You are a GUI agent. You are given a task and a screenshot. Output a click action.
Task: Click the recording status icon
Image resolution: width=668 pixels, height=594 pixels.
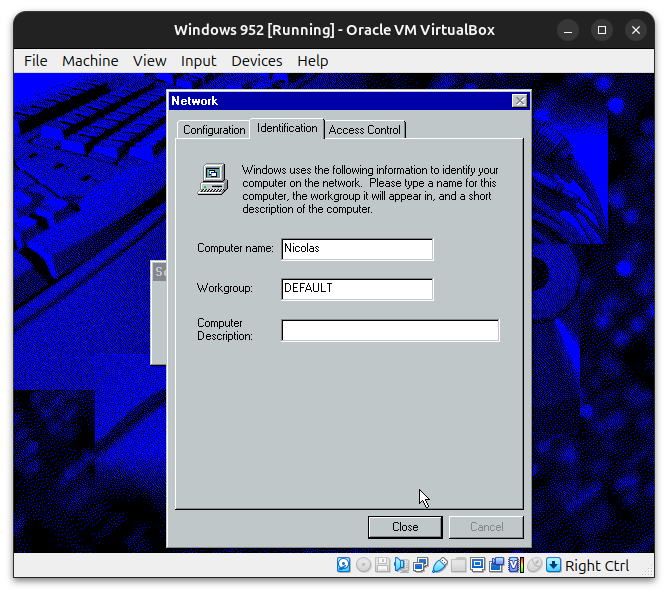496,565
